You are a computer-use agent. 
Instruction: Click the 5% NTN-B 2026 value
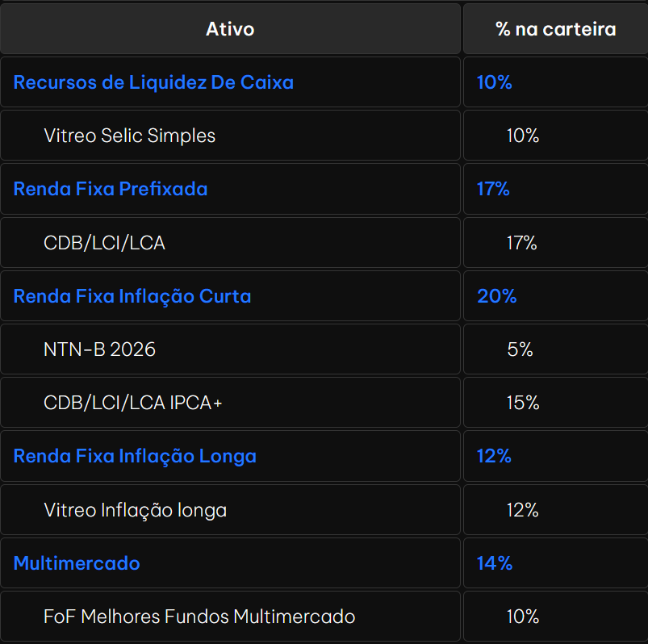[520, 349]
